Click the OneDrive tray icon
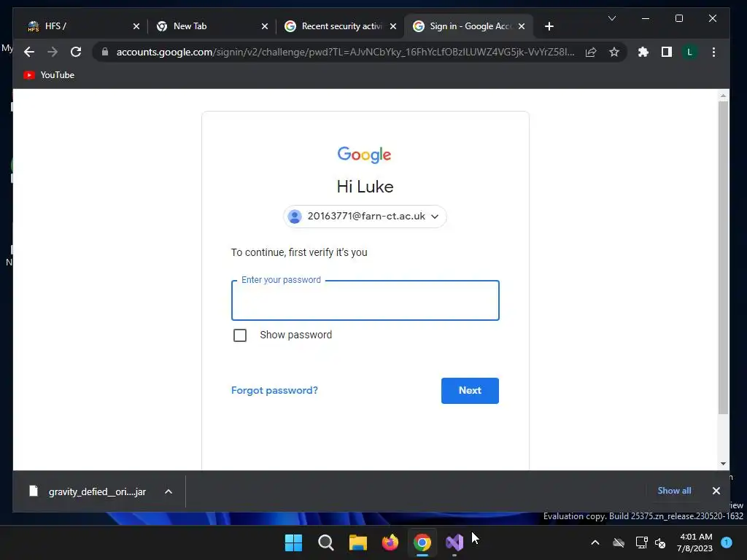Viewport: 747px width, 560px height. [x=619, y=542]
